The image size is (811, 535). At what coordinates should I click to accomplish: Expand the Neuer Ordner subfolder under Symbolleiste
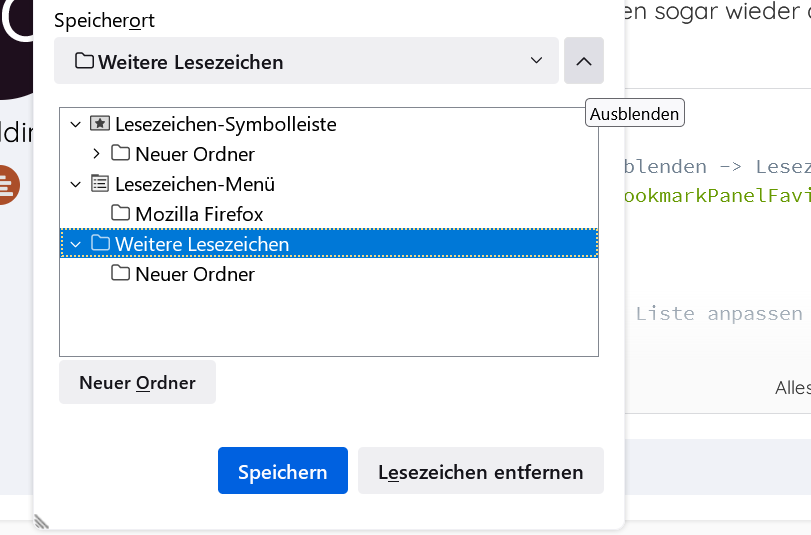point(96,154)
